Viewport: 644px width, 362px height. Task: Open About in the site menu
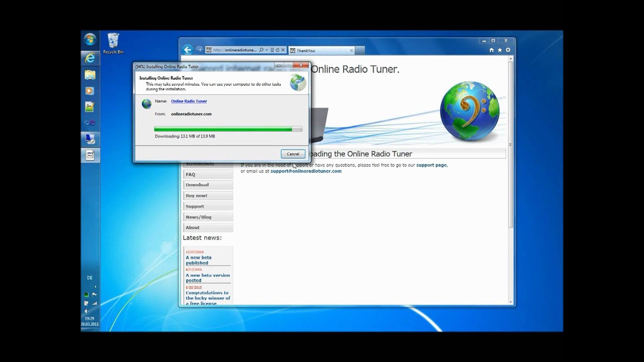click(208, 227)
